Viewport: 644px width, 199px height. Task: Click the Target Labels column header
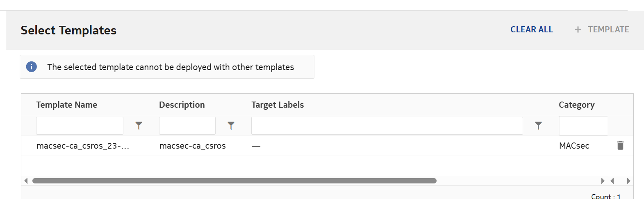pyautogui.click(x=278, y=105)
